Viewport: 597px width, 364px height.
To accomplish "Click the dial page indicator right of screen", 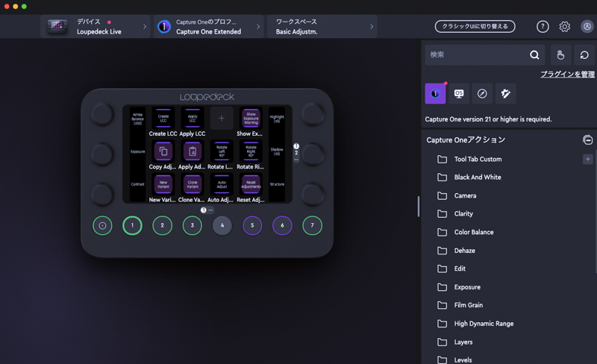I will [x=296, y=153].
